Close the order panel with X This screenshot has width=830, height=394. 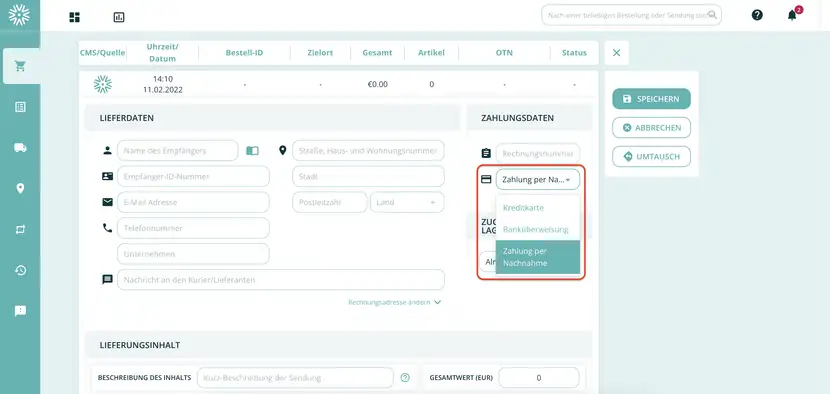(x=616, y=52)
